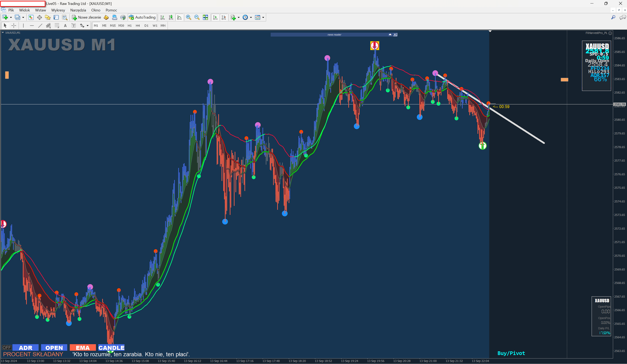Switch to the H1 timeframe

tap(129, 26)
